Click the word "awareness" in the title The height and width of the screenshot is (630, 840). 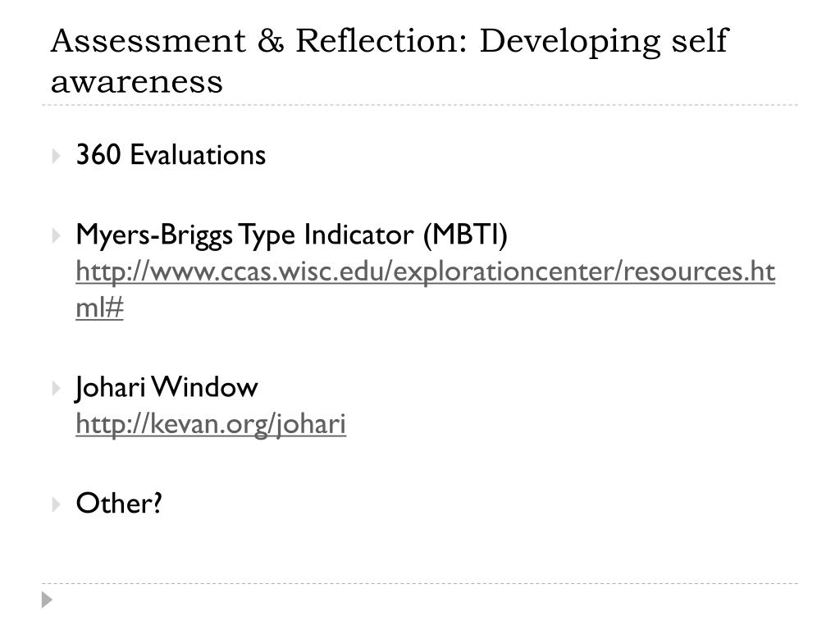(x=137, y=83)
